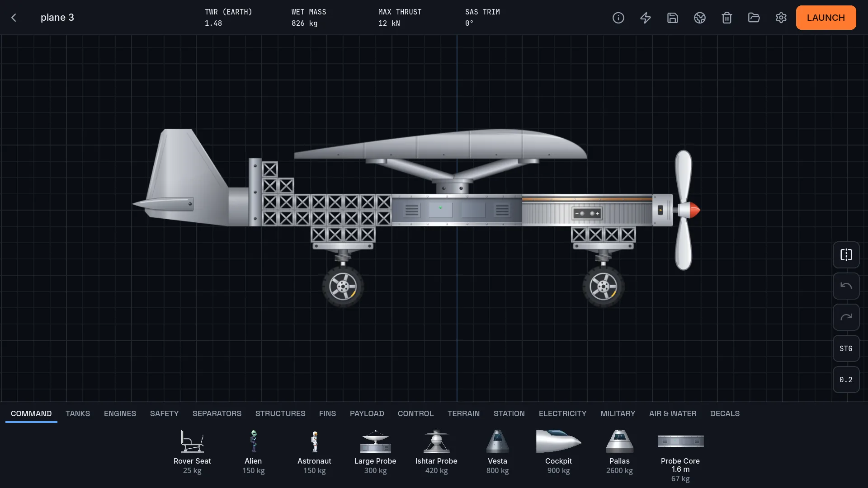Delete craft with trash icon

point(727,18)
